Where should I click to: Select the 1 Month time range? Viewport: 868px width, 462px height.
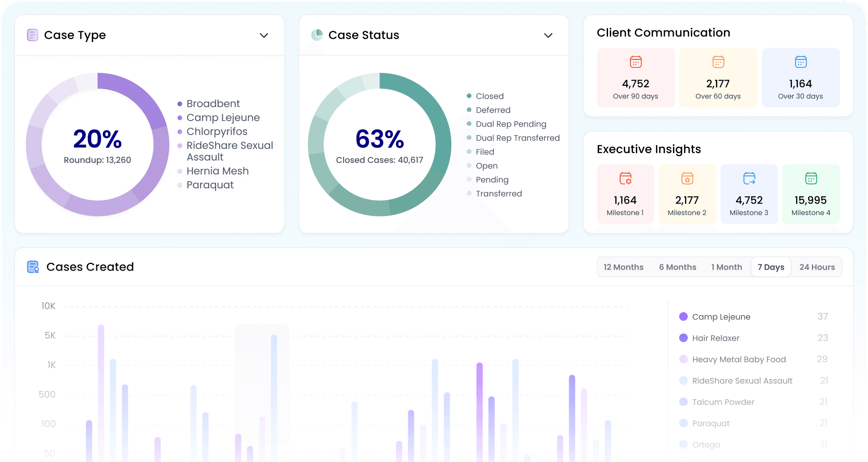(x=727, y=267)
